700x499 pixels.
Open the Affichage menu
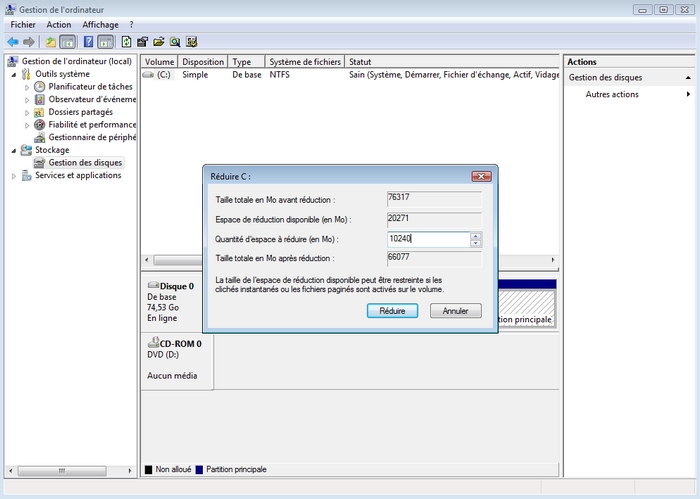[x=100, y=24]
